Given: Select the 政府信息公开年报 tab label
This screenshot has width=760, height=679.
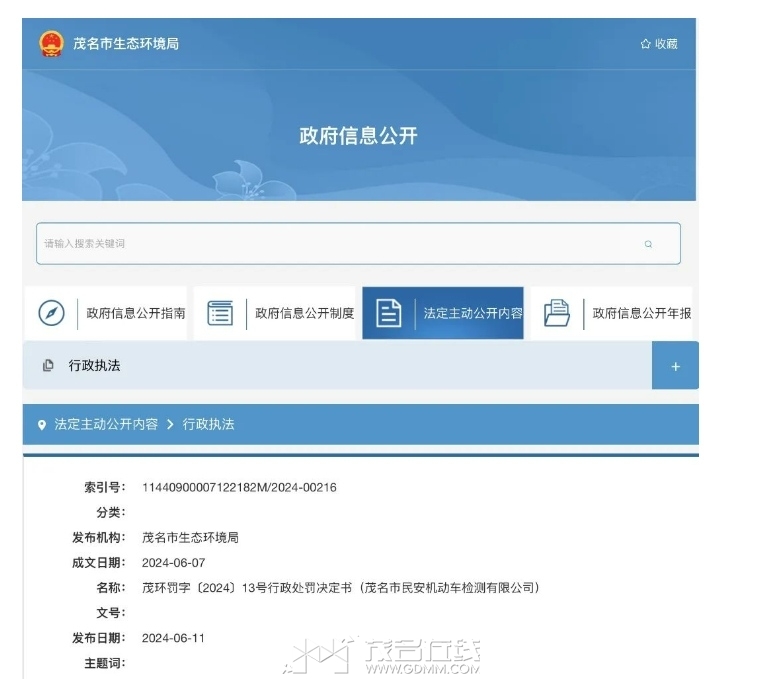Looking at the screenshot, I should click(641, 313).
